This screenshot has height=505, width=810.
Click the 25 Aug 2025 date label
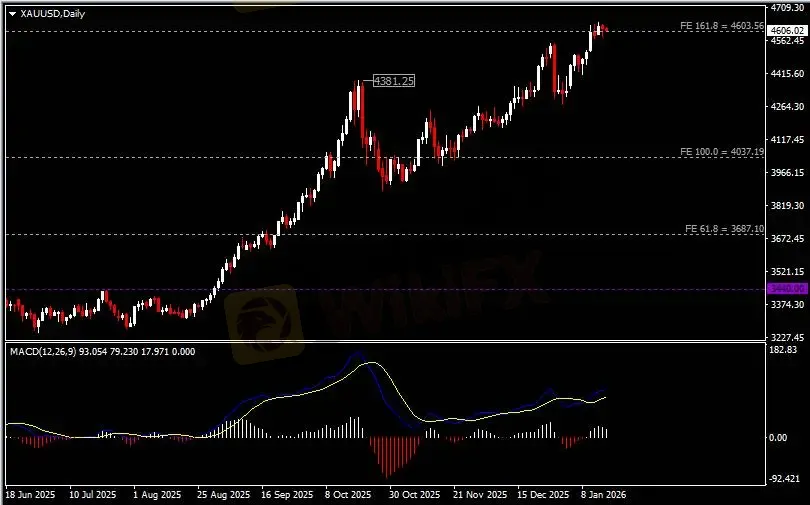click(x=223, y=495)
